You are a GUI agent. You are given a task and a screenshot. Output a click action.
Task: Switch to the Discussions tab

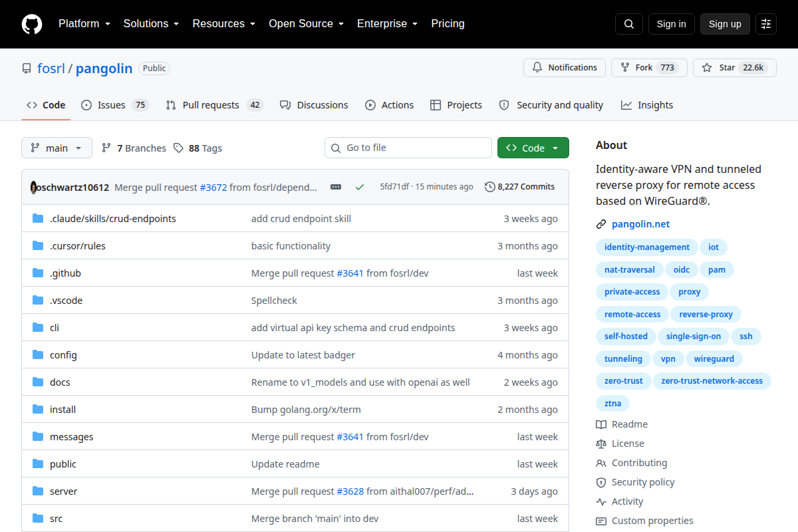click(314, 105)
